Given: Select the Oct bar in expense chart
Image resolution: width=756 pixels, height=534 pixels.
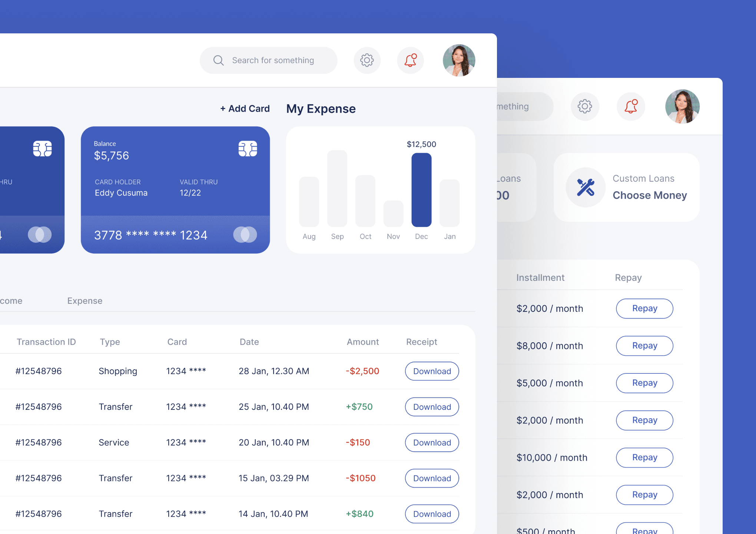Looking at the screenshot, I should point(365,201).
